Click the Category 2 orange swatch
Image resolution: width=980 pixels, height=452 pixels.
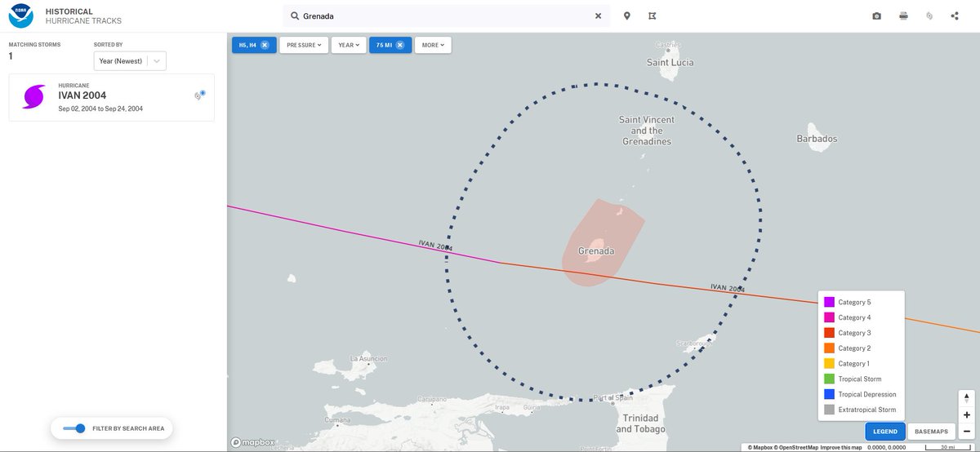[x=829, y=348]
